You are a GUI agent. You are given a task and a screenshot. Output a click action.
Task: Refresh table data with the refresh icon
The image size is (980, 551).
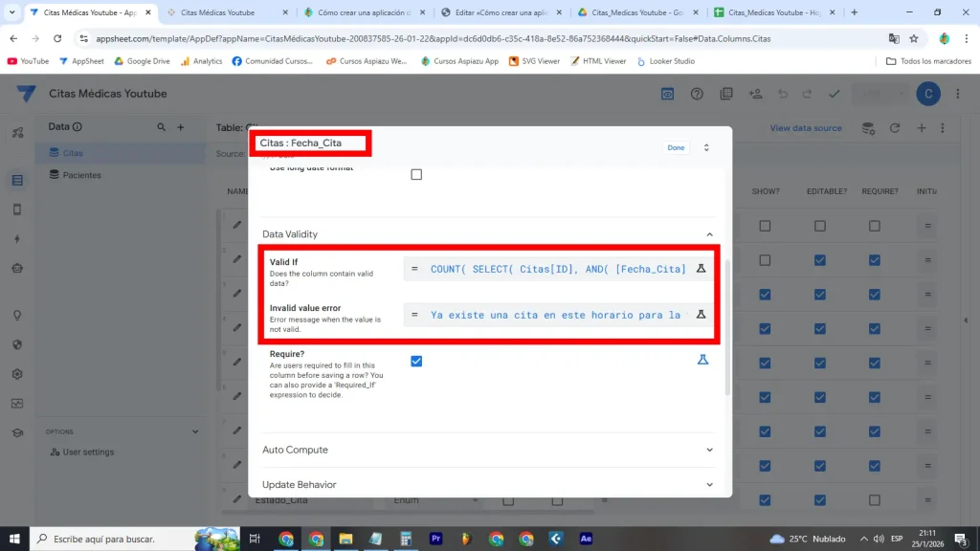point(895,127)
